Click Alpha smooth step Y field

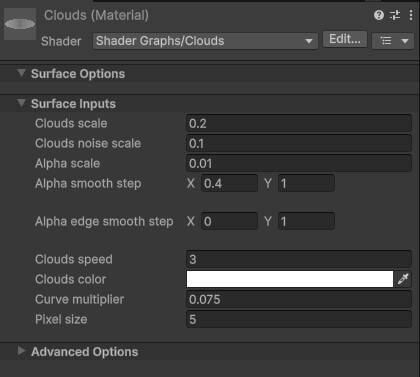click(x=306, y=183)
